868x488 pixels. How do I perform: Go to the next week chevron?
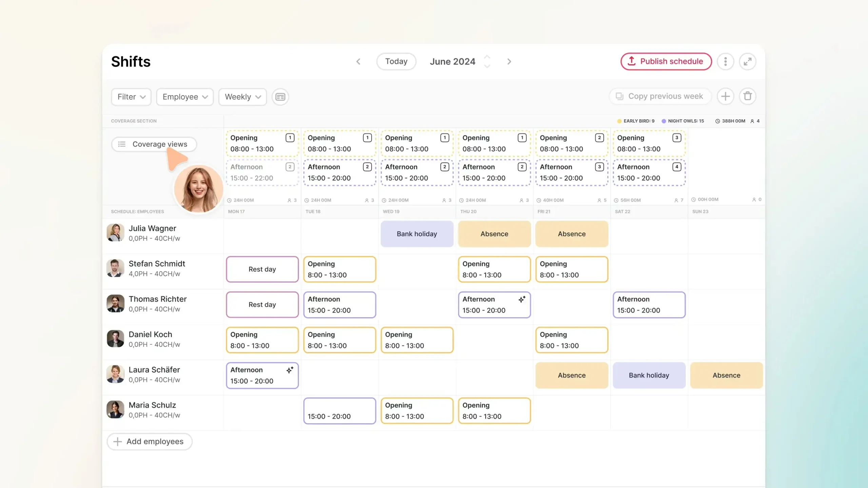click(509, 61)
